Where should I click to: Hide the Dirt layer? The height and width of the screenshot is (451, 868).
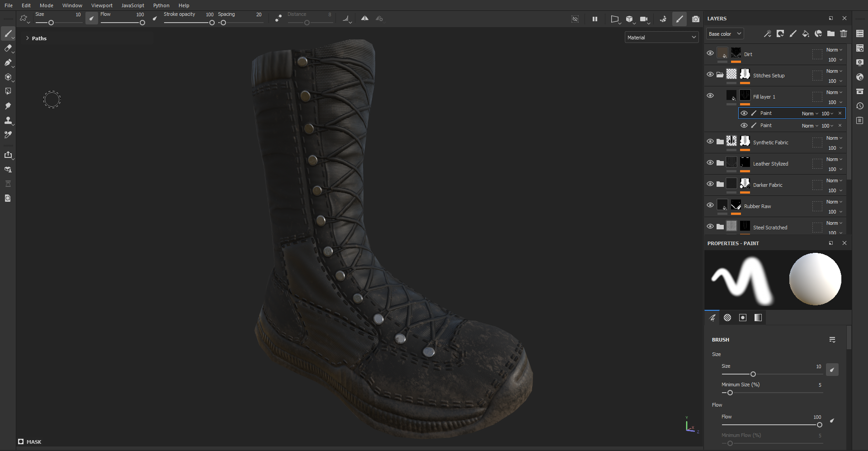[710, 53]
